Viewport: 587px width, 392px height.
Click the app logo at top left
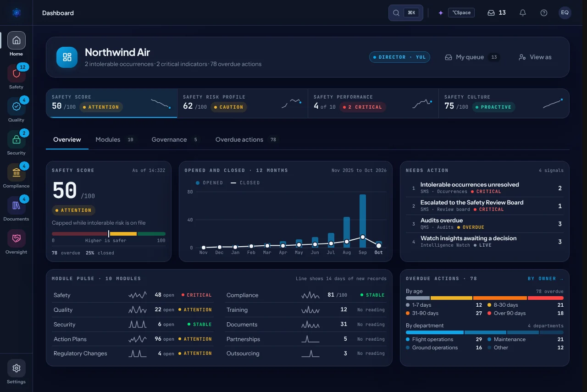[x=17, y=13]
